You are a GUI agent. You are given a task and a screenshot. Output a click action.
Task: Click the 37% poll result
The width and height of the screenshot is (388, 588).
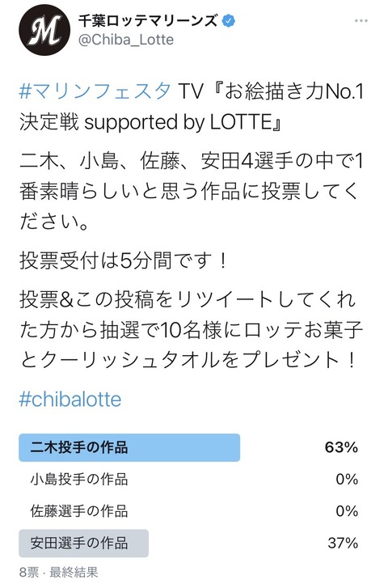click(x=343, y=543)
